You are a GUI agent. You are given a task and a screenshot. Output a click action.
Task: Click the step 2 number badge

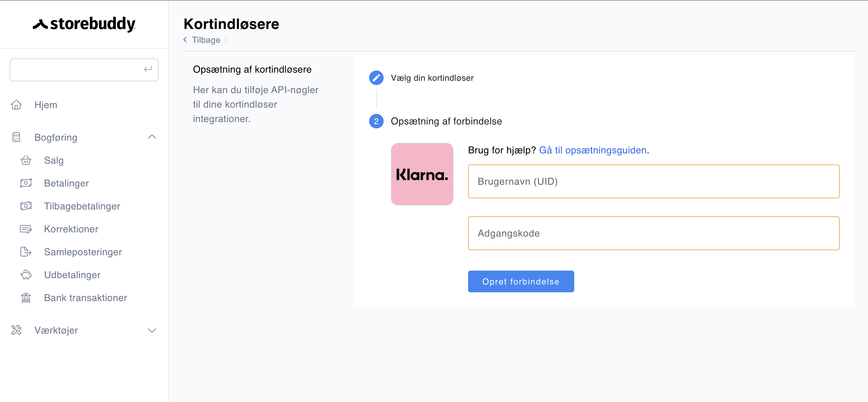[x=376, y=121]
